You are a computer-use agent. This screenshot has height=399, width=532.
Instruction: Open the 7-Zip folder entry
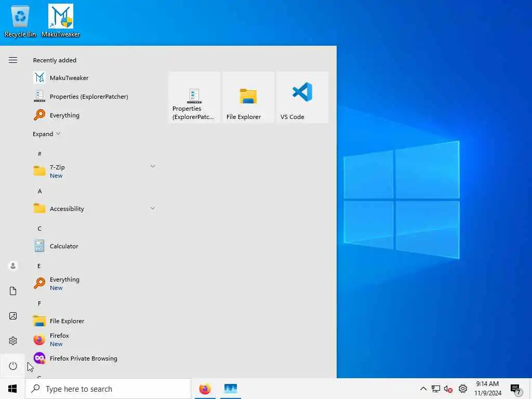click(x=95, y=171)
